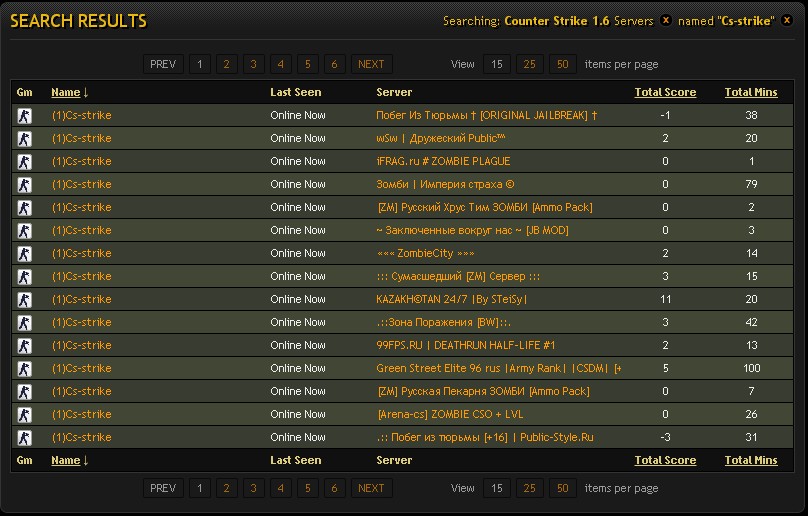Show 25 items per page from the top view options
The image size is (808, 516).
click(x=529, y=64)
